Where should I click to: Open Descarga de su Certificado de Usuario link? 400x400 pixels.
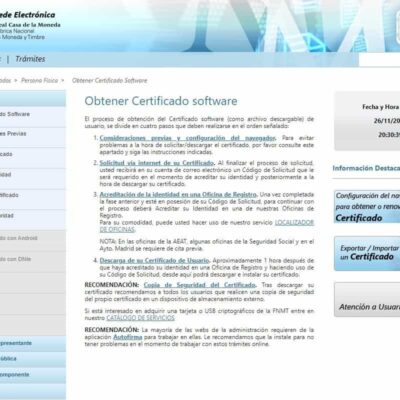(154, 260)
